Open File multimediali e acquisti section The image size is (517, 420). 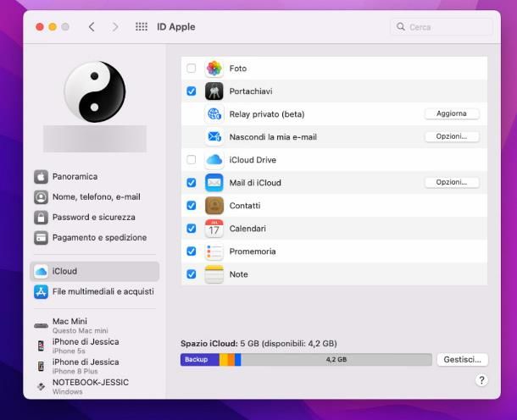pyautogui.click(x=95, y=292)
